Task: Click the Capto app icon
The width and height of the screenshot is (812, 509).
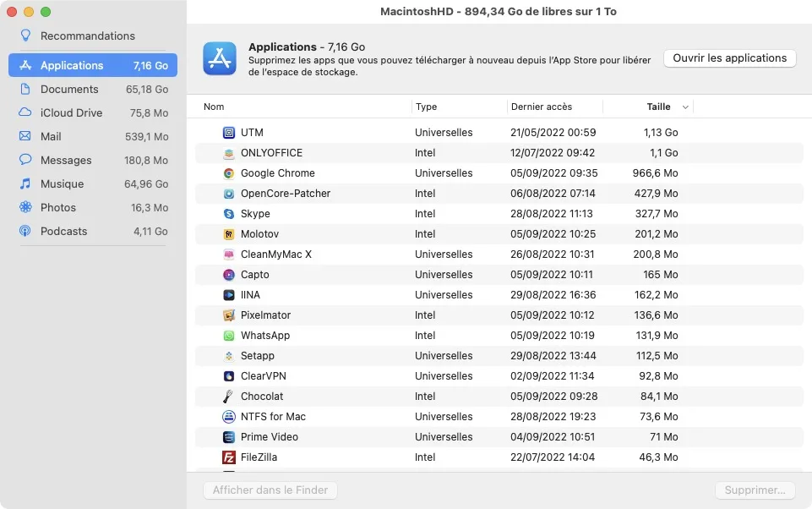Action: pyautogui.click(x=228, y=275)
